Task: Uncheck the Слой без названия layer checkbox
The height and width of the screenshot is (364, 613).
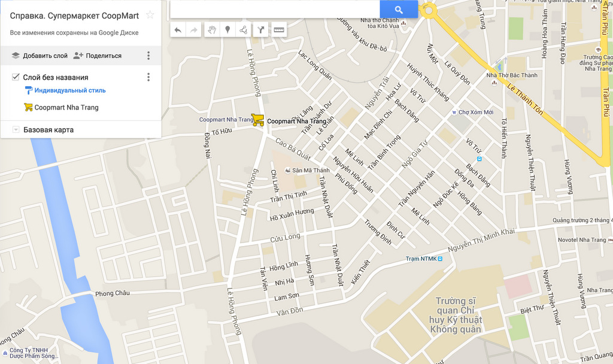Action: [16, 77]
